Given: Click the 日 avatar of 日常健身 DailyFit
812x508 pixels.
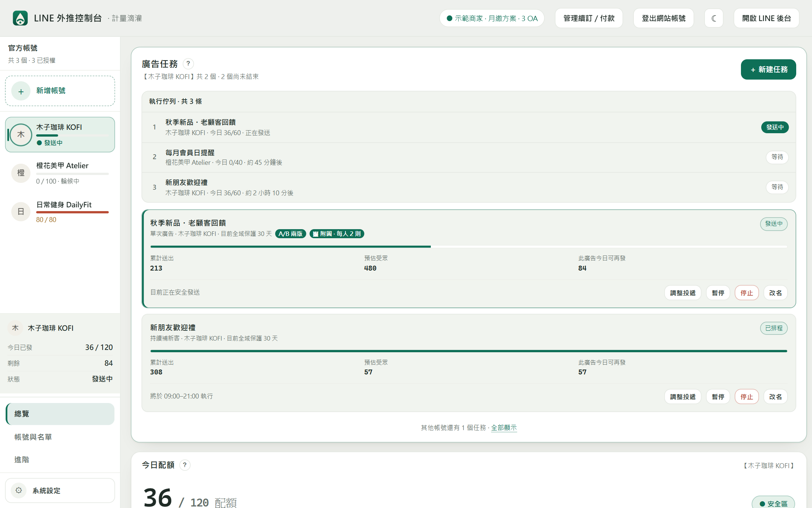Looking at the screenshot, I should [x=21, y=212].
